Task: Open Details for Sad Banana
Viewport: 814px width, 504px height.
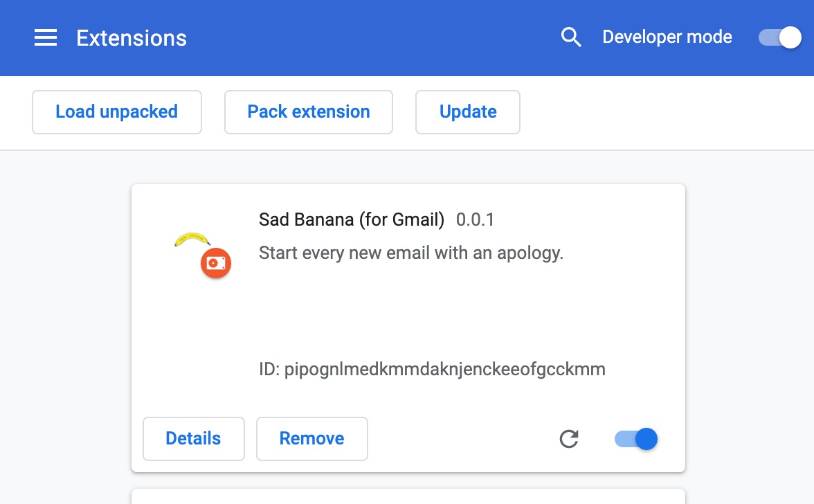Action: pyautogui.click(x=194, y=439)
